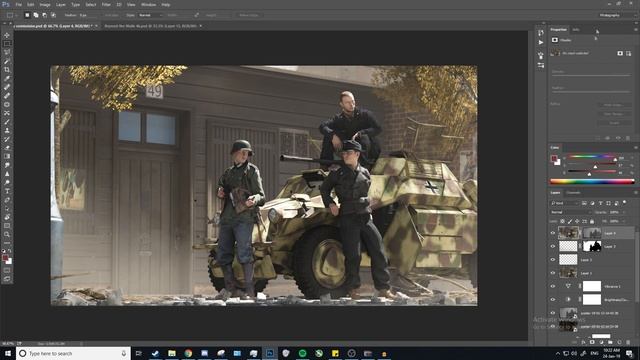Click Add layer mask icon
Image resolution: width=640 pixels, height=360 pixels.
pos(592,342)
